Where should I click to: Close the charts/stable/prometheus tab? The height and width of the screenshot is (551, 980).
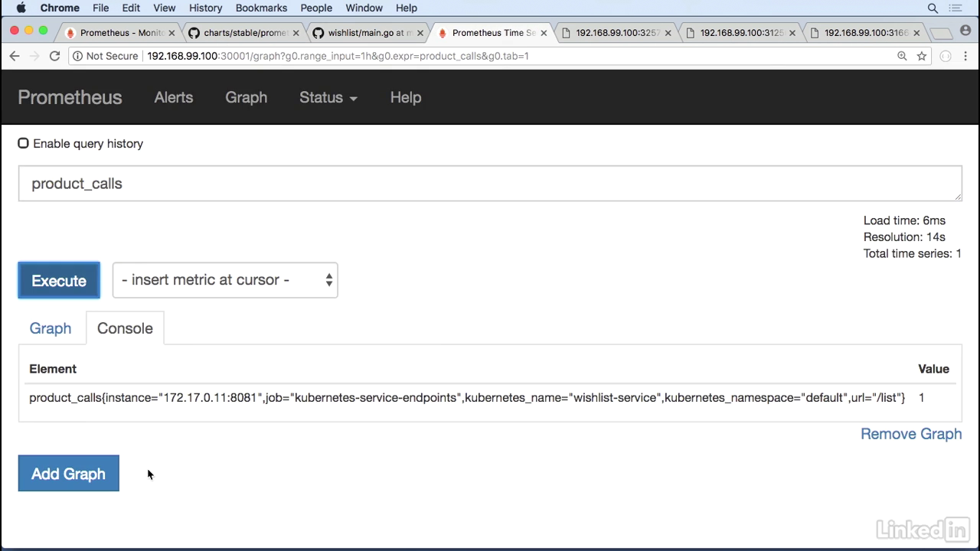[x=296, y=33]
